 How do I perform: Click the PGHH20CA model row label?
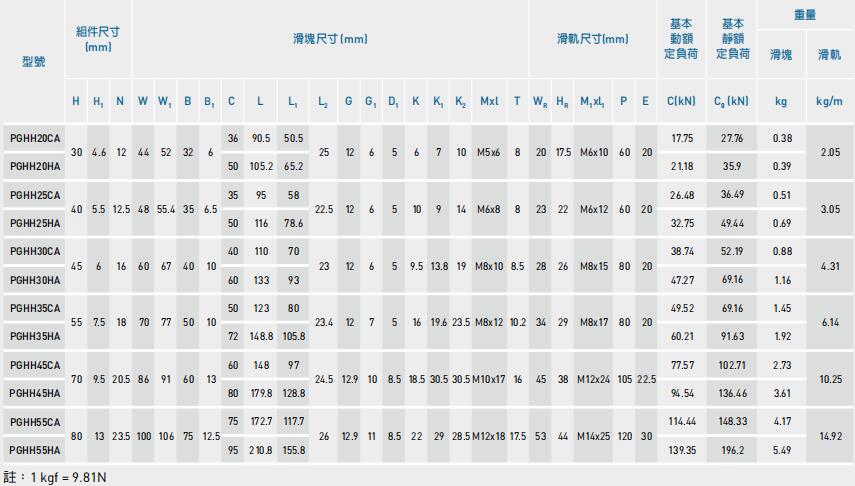click(x=34, y=138)
